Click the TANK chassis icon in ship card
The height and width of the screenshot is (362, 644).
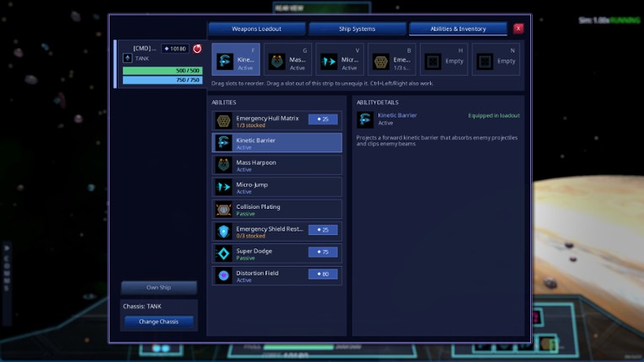point(128,58)
